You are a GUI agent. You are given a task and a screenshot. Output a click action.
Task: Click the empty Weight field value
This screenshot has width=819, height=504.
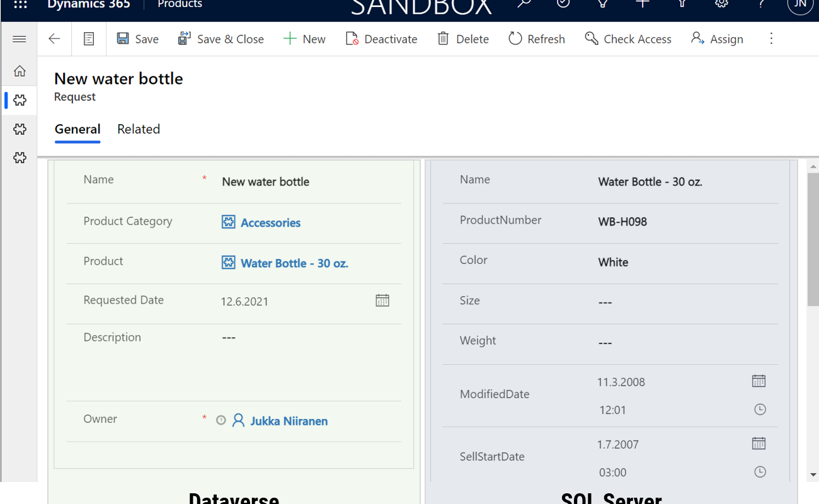[x=605, y=343]
